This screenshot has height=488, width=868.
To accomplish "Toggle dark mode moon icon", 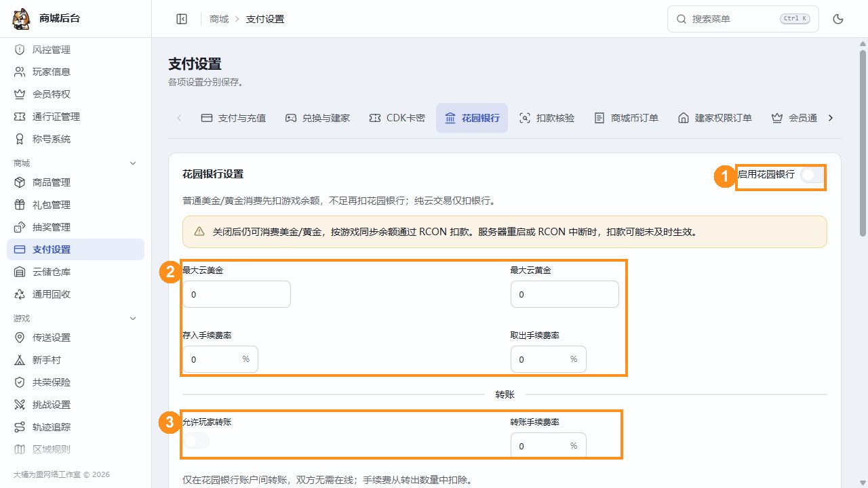I will click(x=838, y=19).
